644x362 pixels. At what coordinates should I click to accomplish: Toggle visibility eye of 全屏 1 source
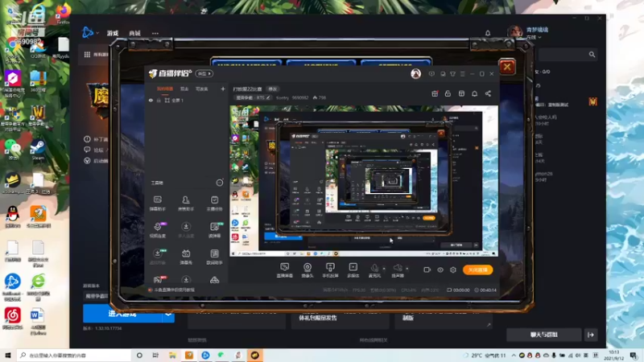pos(151,100)
